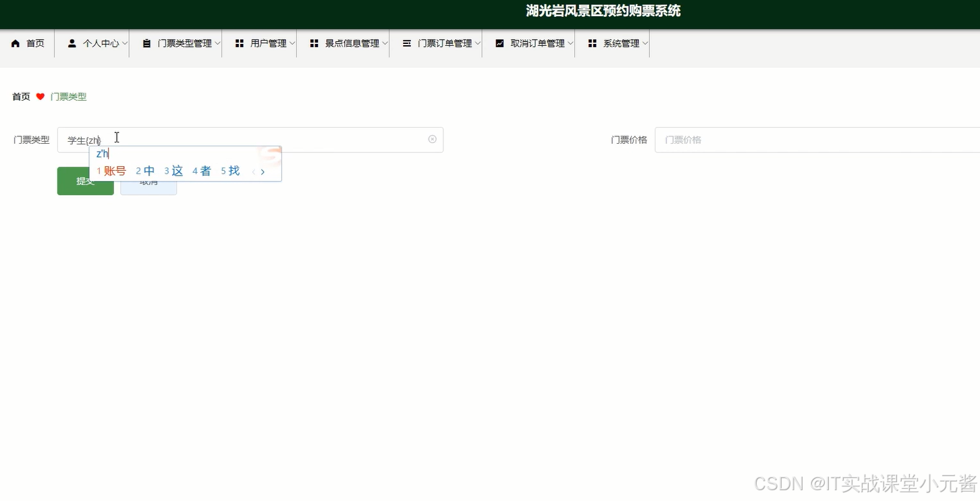Go to the previous IME candidate page arrow
The height and width of the screenshot is (501, 980).
(x=254, y=172)
